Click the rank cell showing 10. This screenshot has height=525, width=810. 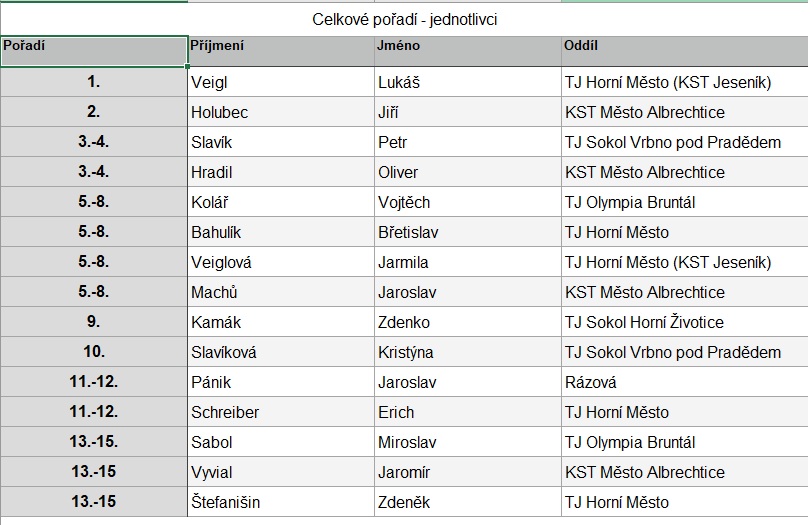pyautogui.click(x=94, y=352)
